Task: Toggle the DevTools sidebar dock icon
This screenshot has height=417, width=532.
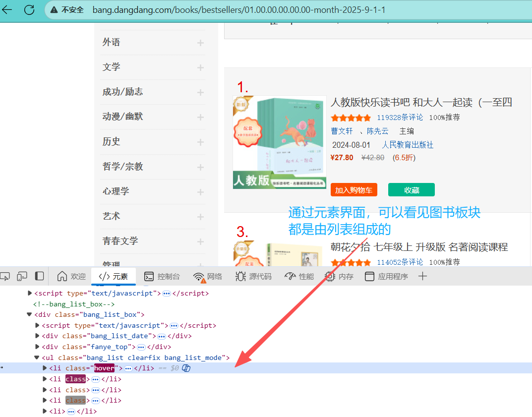Action: tap(39, 276)
